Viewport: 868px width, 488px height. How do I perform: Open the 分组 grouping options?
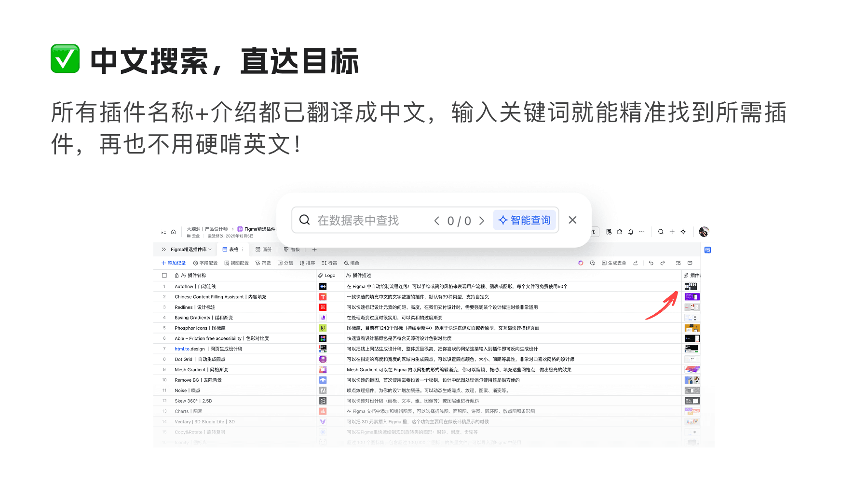point(285,263)
